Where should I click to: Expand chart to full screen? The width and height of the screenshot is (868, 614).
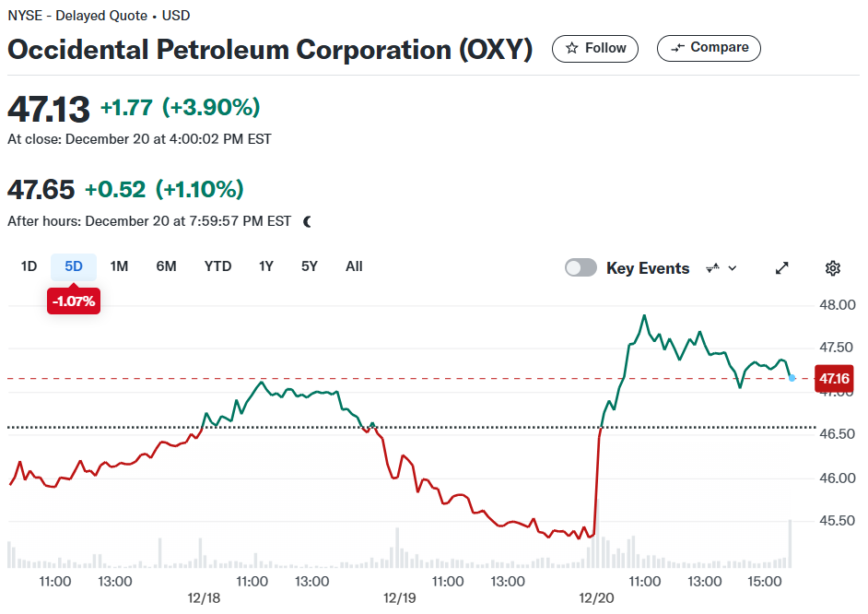(x=781, y=268)
